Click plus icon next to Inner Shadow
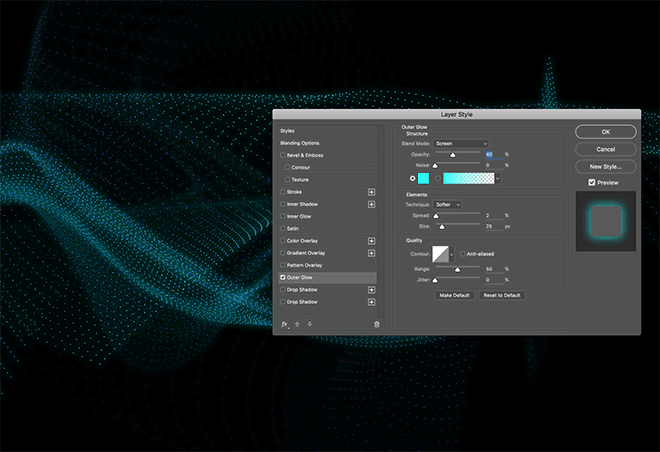 point(372,203)
